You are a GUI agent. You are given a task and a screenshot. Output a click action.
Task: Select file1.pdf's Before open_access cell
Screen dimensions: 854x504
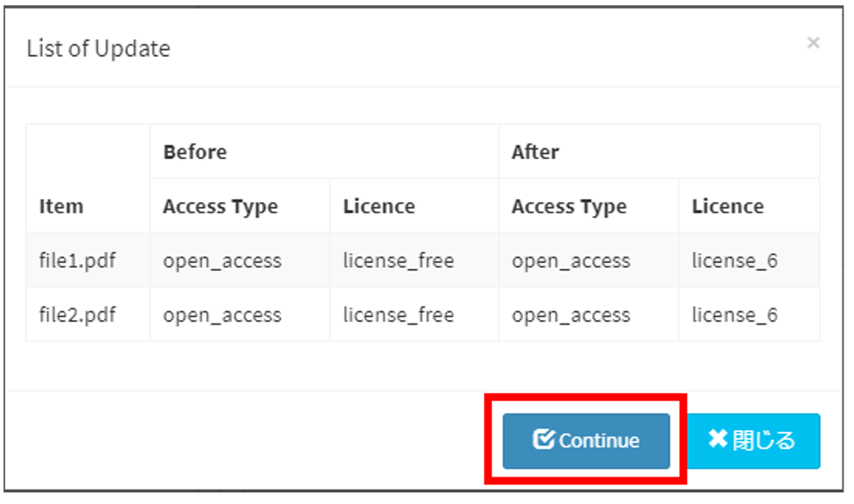pos(222,260)
